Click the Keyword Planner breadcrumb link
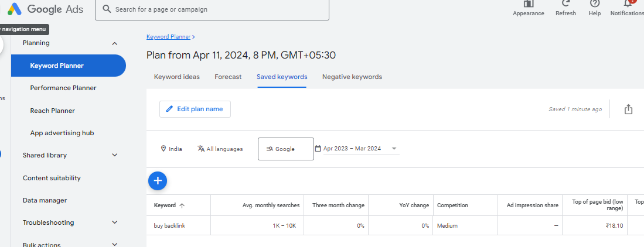This screenshot has height=247, width=644. [168, 36]
